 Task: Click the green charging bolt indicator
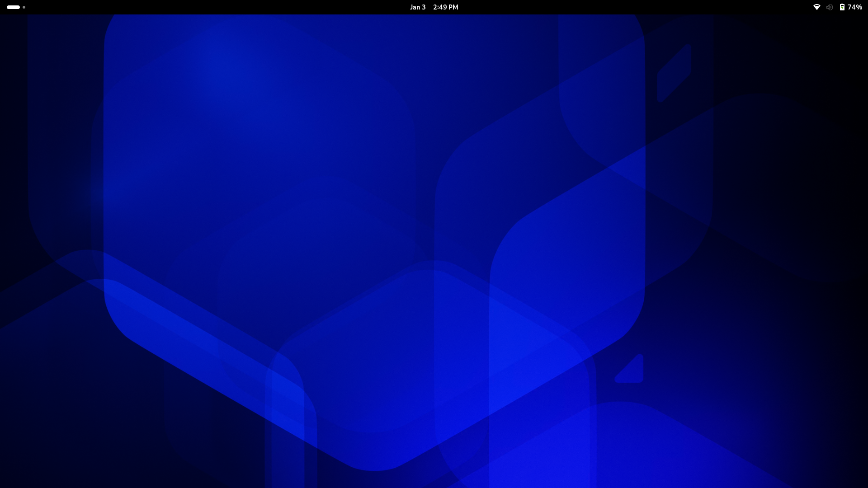point(842,7)
